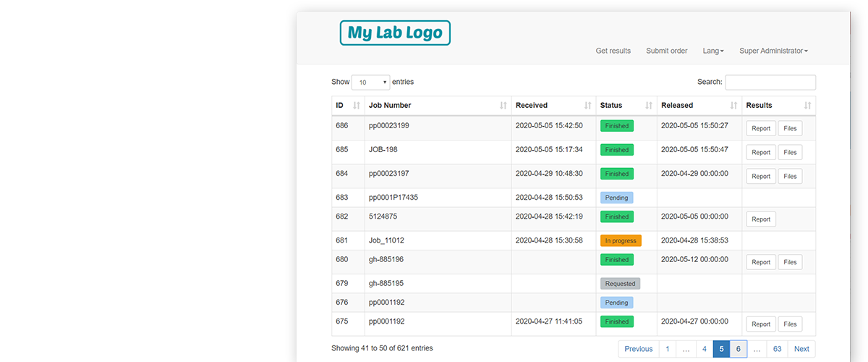Select received time 2020-04-28 15:50:53
Viewport: 868px width, 362px height.
(x=549, y=198)
